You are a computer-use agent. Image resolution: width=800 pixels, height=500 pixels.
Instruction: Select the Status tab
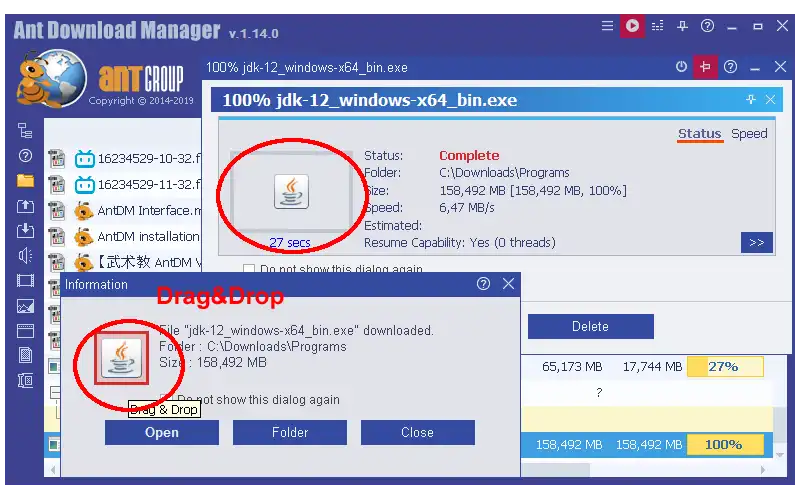tap(699, 133)
